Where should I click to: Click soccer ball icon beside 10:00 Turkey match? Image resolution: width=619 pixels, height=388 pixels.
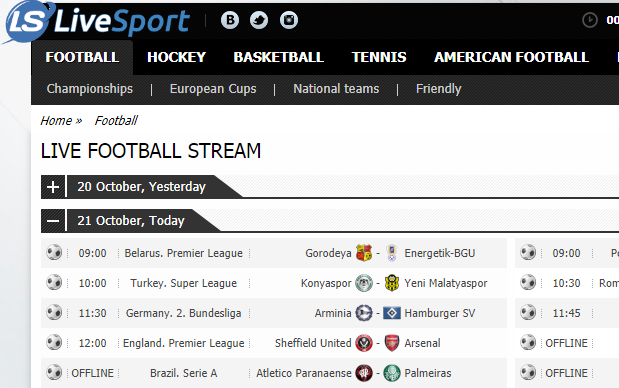[x=54, y=283]
